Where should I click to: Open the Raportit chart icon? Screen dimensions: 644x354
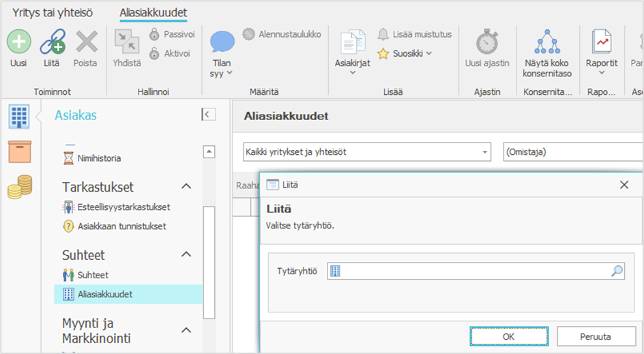click(x=601, y=42)
